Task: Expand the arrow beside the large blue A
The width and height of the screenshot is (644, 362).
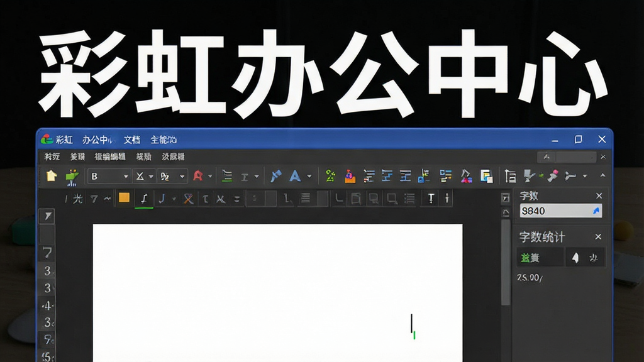Action: 309,177
